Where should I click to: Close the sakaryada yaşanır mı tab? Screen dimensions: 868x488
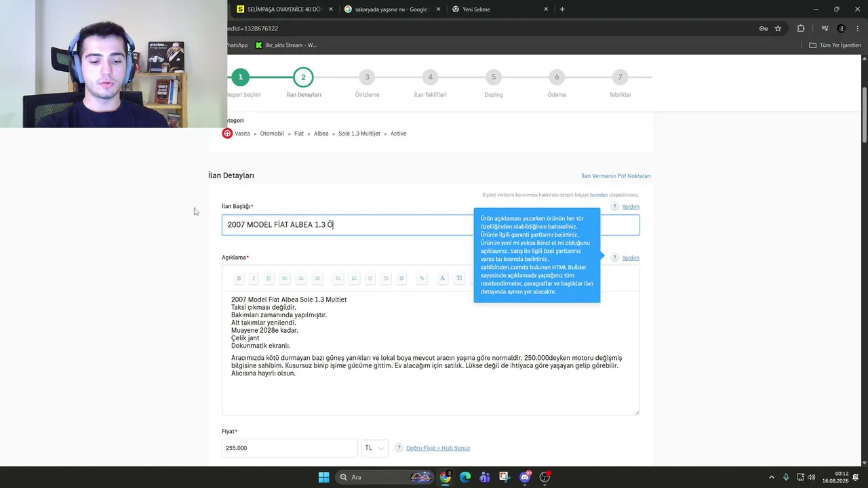pyautogui.click(x=439, y=9)
